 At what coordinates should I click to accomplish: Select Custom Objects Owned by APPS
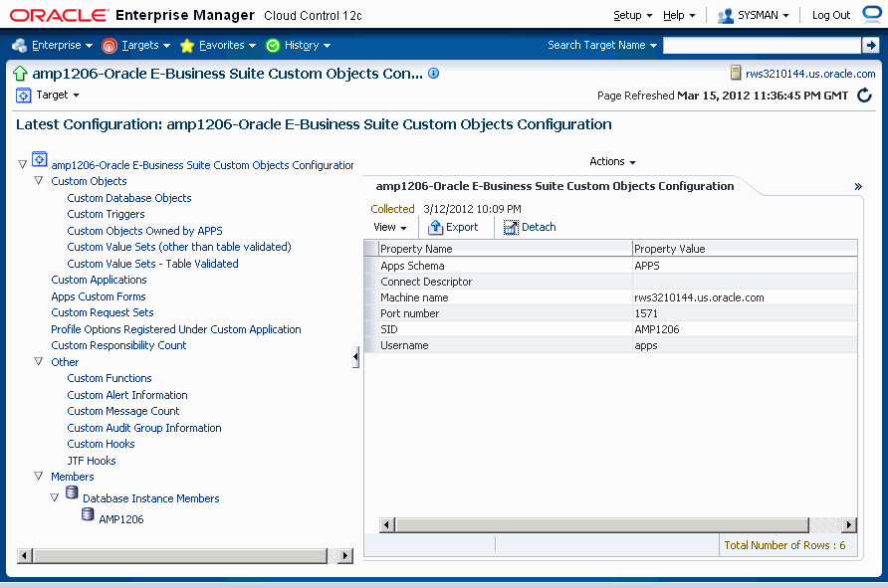(x=144, y=231)
